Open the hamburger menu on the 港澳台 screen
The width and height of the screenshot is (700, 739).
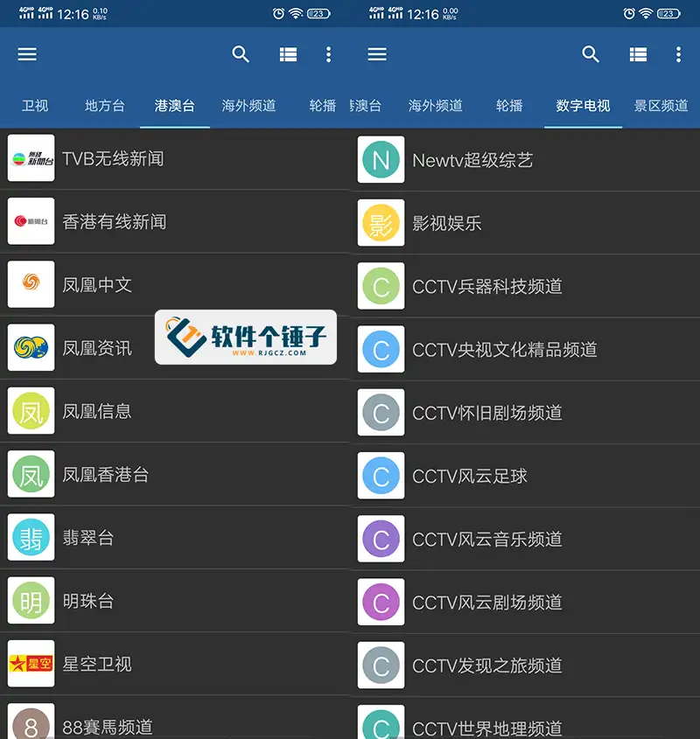[x=27, y=54]
